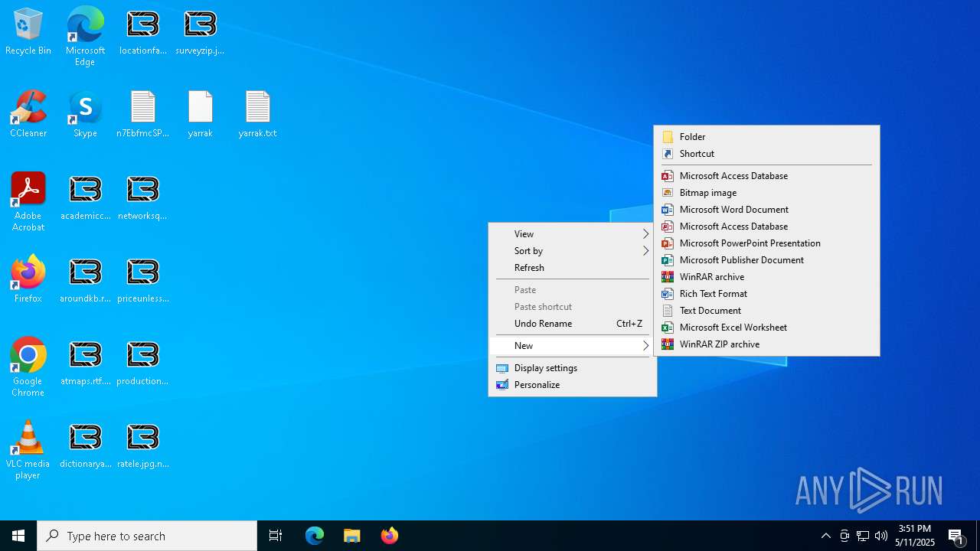Create a new PowerPoint Presentation

(766, 243)
